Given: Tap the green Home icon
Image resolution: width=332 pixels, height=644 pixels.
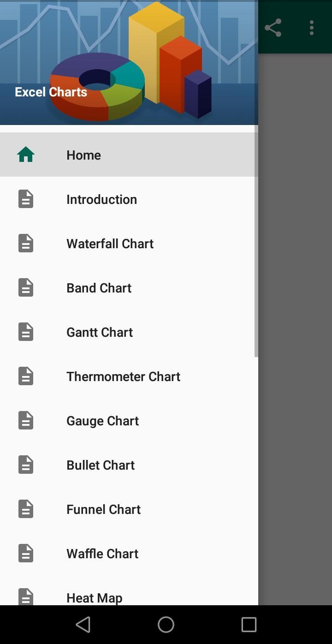Looking at the screenshot, I should pos(26,155).
